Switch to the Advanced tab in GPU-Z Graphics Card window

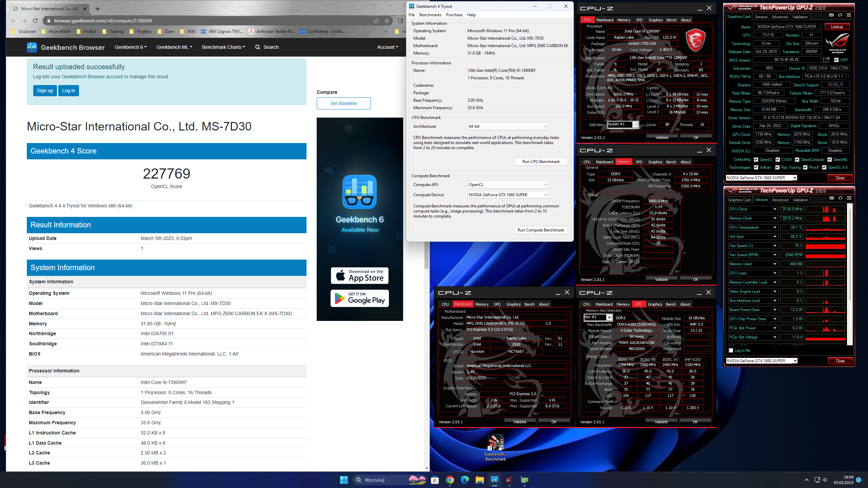coord(780,17)
